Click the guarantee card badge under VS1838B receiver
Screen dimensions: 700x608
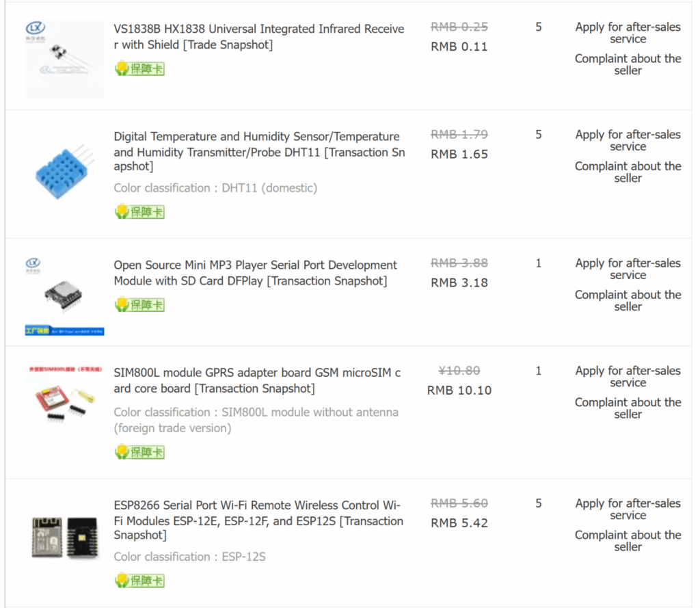(139, 68)
